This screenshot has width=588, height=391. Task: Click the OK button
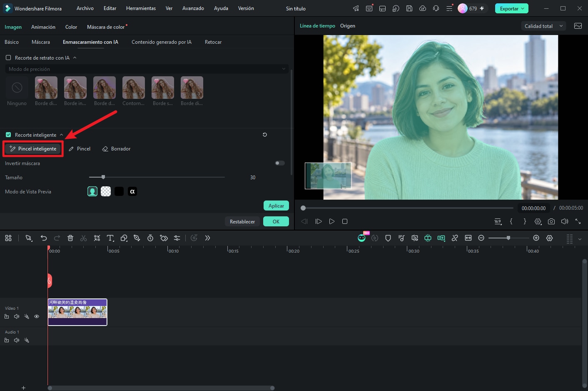[x=276, y=221]
